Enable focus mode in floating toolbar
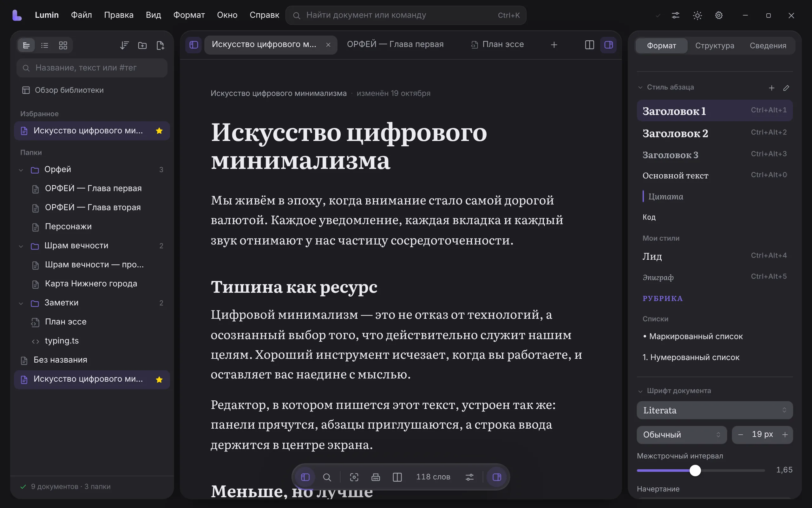 [x=354, y=477]
